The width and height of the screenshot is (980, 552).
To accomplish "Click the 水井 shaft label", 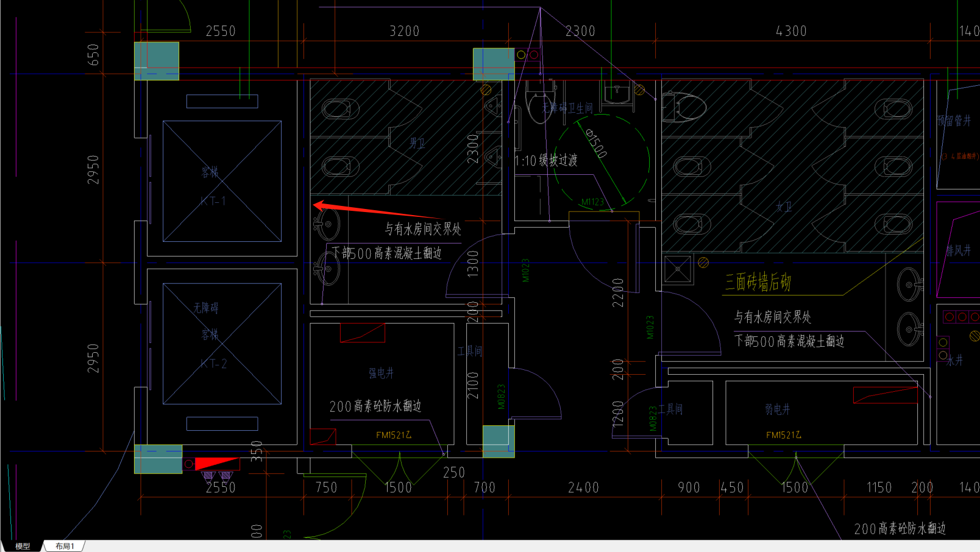I will click(x=955, y=361).
